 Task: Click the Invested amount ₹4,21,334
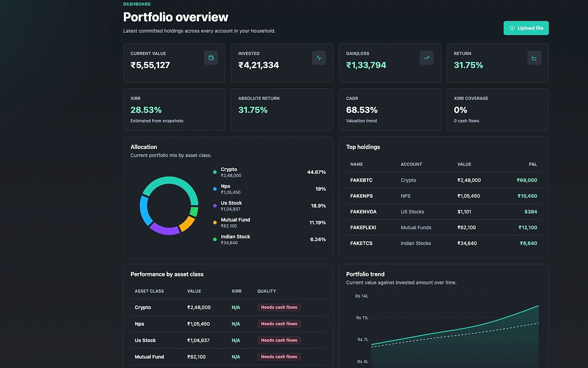click(259, 65)
